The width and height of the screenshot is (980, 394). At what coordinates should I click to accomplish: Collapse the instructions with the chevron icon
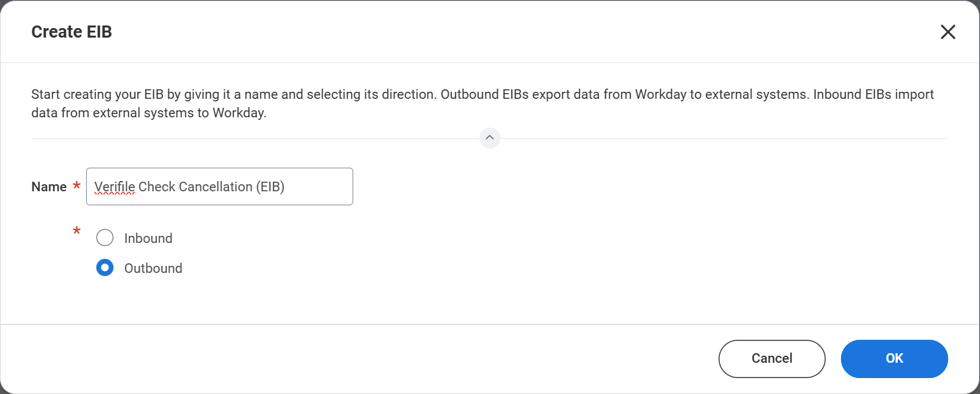click(490, 138)
